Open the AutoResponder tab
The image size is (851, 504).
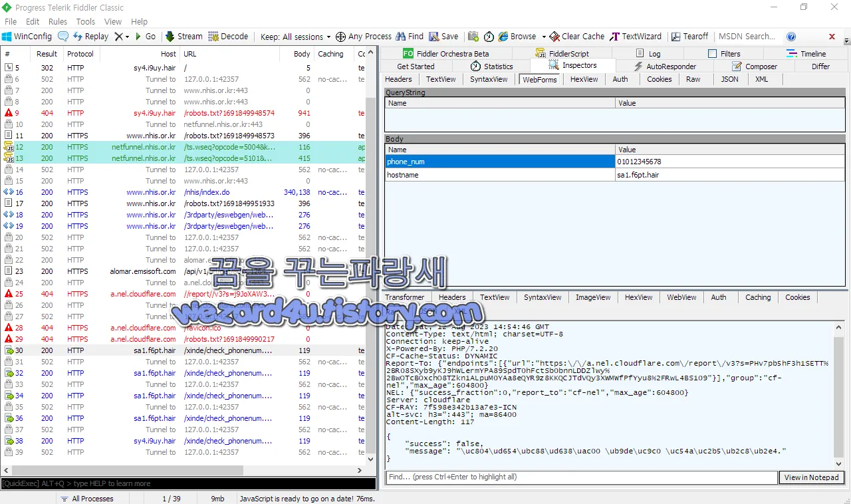point(665,66)
